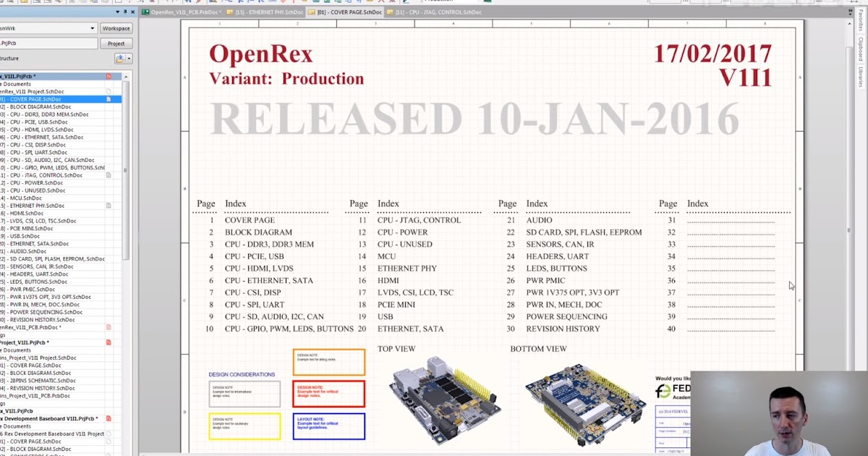This screenshot has width=868, height=456.
Task: Click the 17/02/2017 date text
Action: coord(713,53)
